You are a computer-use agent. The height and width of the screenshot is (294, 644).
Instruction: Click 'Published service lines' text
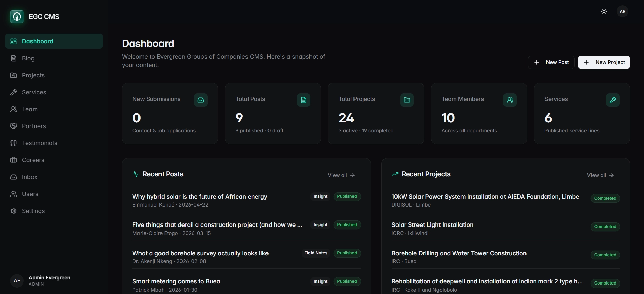pos(572,131)
